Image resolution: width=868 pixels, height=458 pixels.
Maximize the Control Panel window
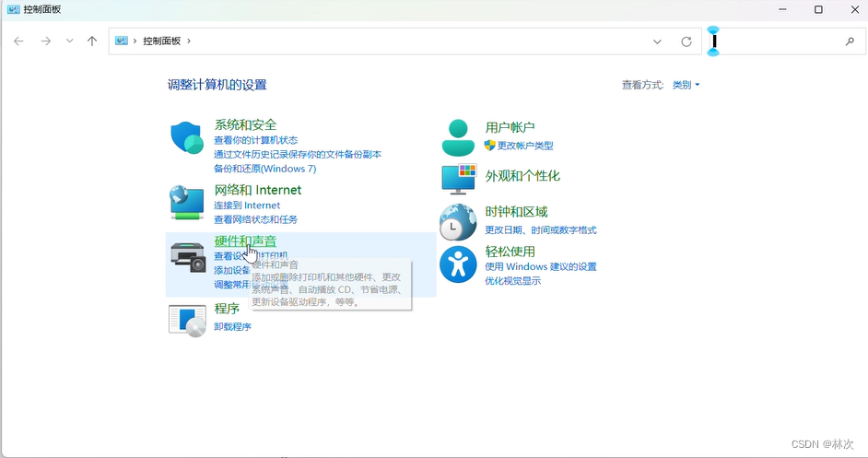point(818,9)
